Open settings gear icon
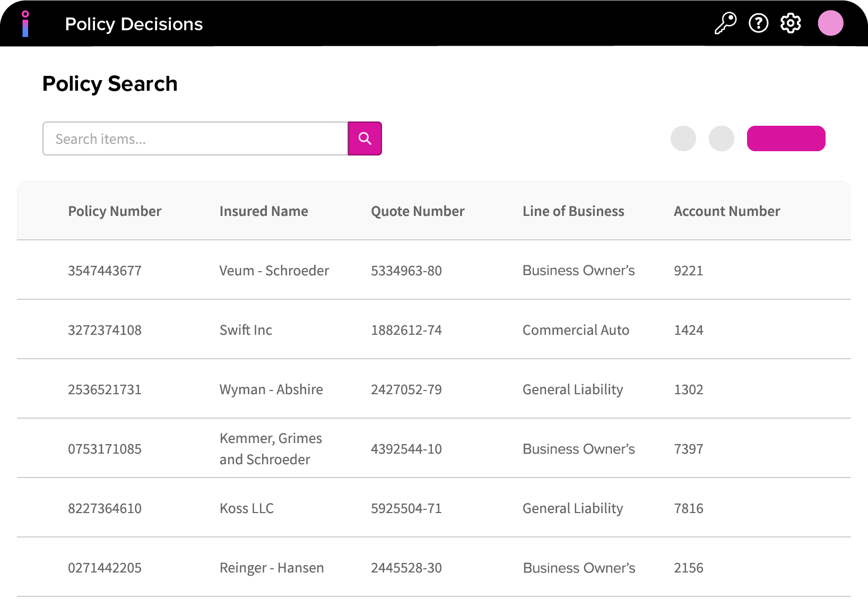 click(791, 23)
